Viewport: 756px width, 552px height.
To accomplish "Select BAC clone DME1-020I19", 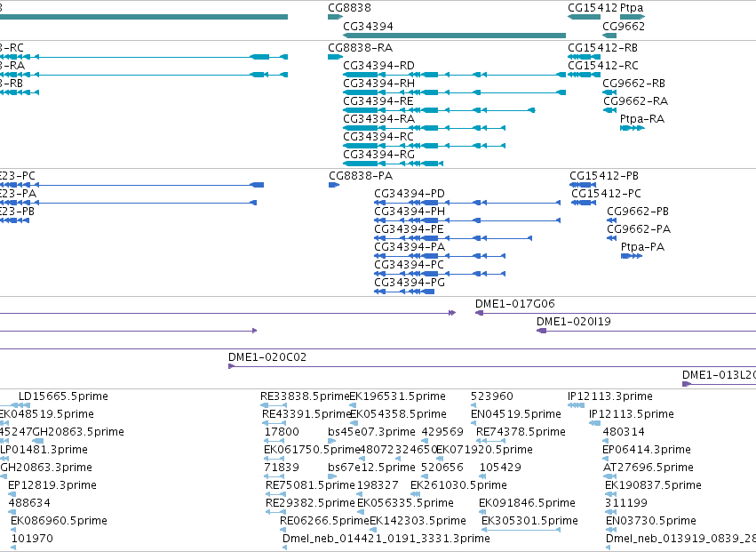I will pyautogui.click(x=573, y=322).
